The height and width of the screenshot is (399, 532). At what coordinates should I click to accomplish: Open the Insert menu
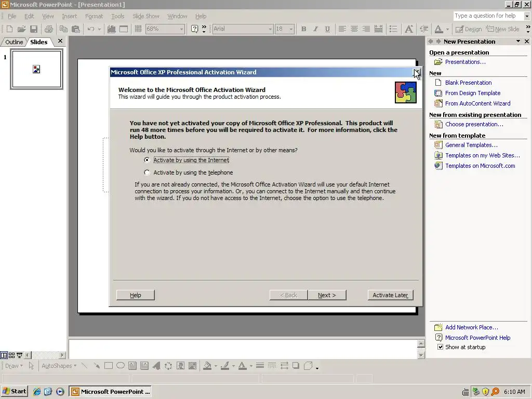click(69, 16)
